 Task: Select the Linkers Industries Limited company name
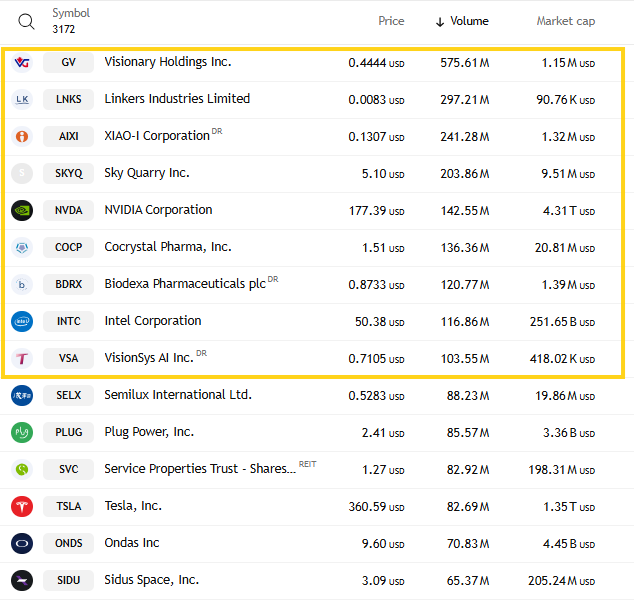tap(177, 99)
